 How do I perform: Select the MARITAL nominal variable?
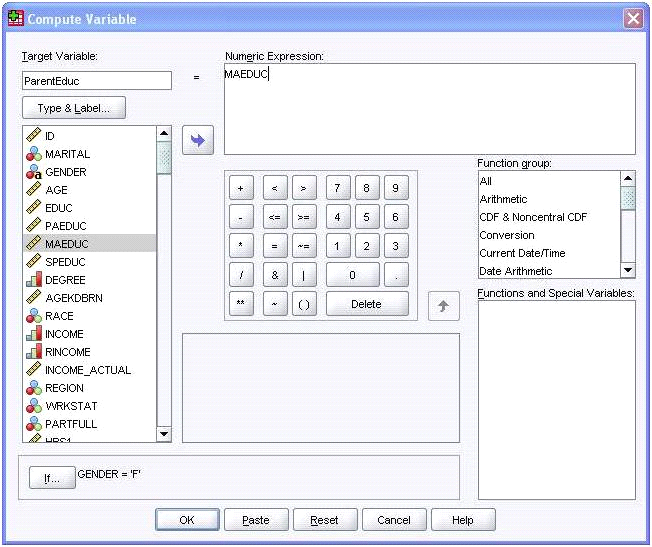tap(89, 154)
